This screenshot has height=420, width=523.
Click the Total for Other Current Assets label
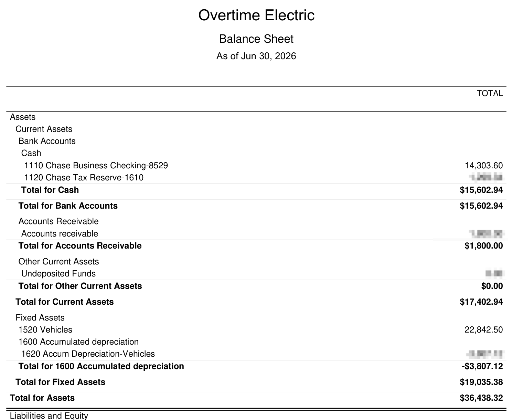(80, 286)
